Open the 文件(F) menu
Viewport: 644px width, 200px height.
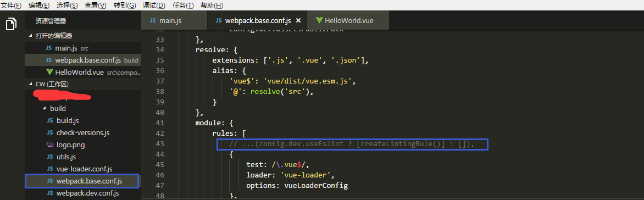[x=11, y=5]
